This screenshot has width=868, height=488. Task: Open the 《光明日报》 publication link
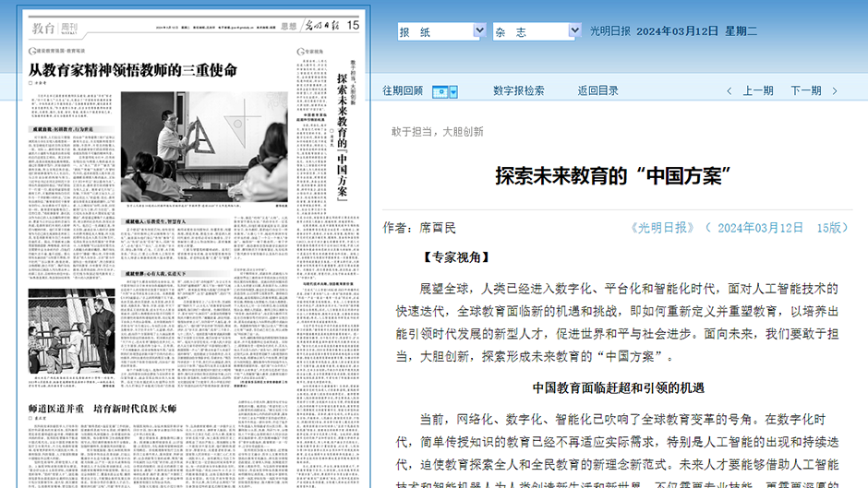[x=662, y=228]
